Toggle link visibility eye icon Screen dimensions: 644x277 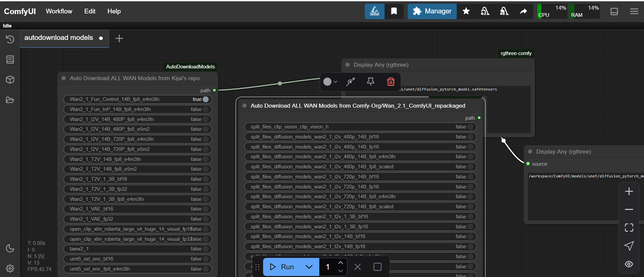point(629,264)
